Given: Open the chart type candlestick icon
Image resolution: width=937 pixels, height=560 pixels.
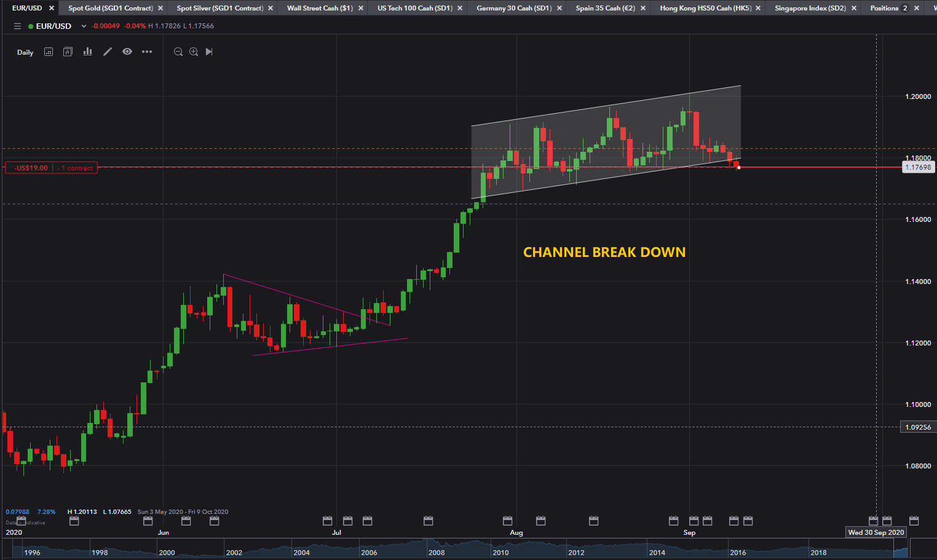Looking at the screenshot, I should tap(68, 52).
